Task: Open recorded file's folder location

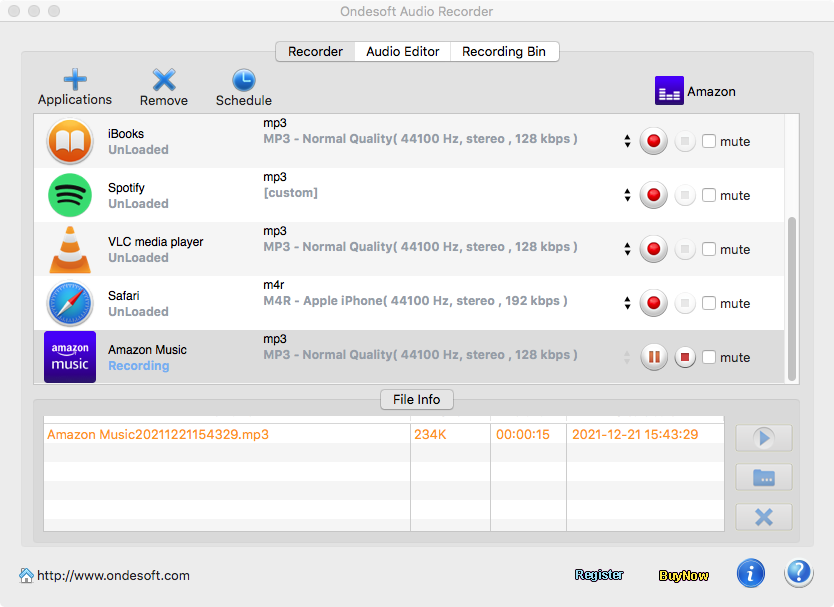Action: tap(763, 477)
